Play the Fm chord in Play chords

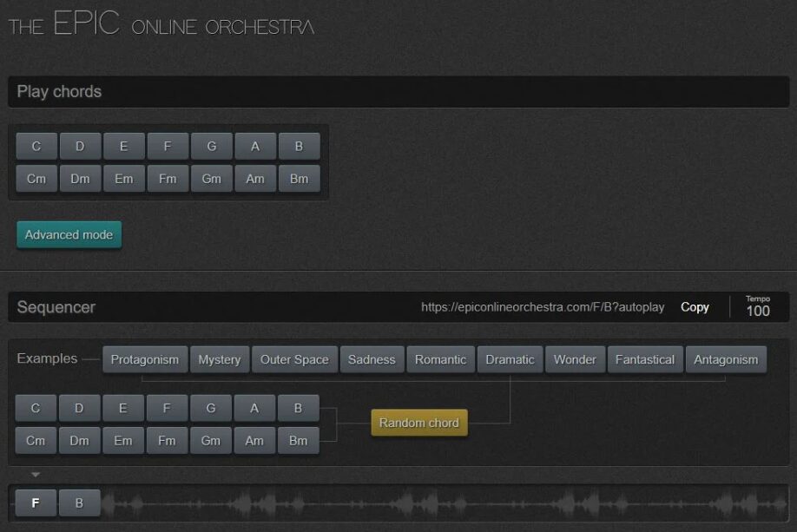(167, 178)
